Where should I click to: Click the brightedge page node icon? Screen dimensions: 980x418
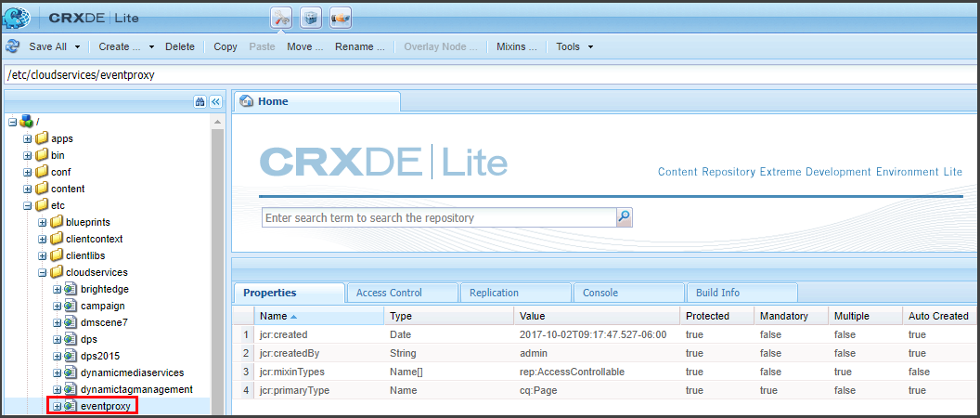point(70,289)
